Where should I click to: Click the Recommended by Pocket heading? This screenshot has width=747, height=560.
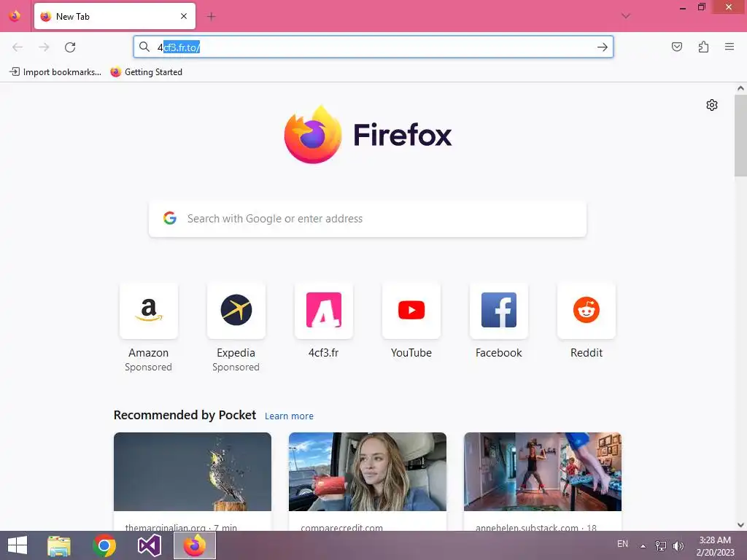pyautogui.click(x=185, y=415)
